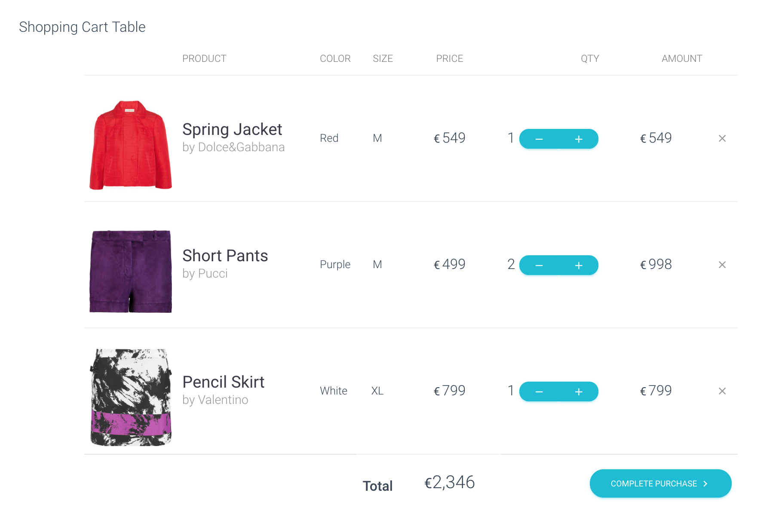Screen dimensions: 779x532
Task: Click the PRODUCT column header
Action: coord(204,58)
